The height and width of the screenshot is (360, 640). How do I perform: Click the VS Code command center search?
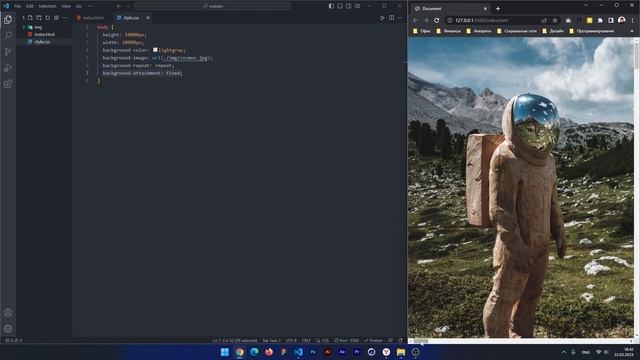213,6
